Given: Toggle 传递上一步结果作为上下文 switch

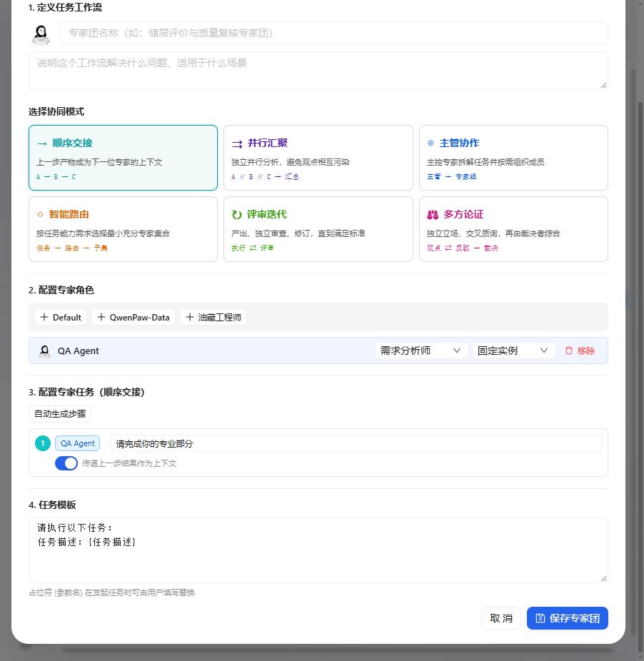Looking at the screenshot, I should tap(66, 463).
